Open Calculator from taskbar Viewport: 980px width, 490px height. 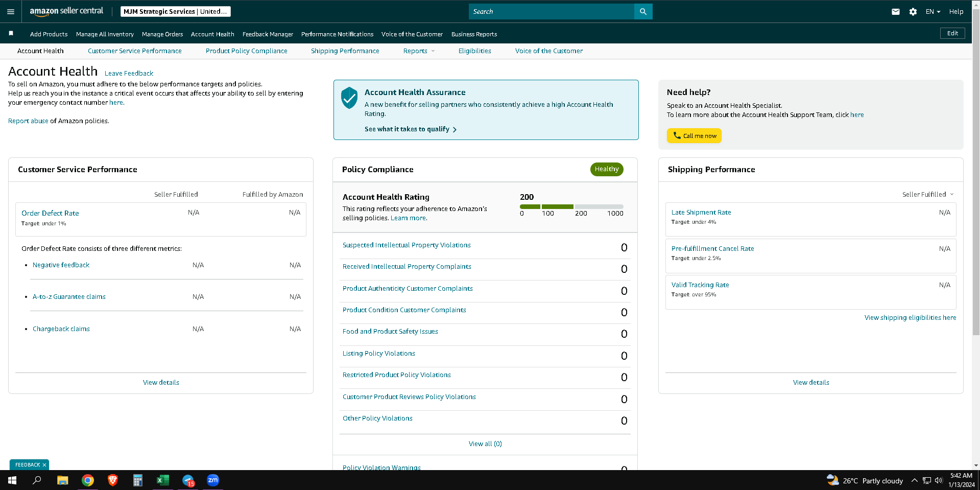pos(137,480)
